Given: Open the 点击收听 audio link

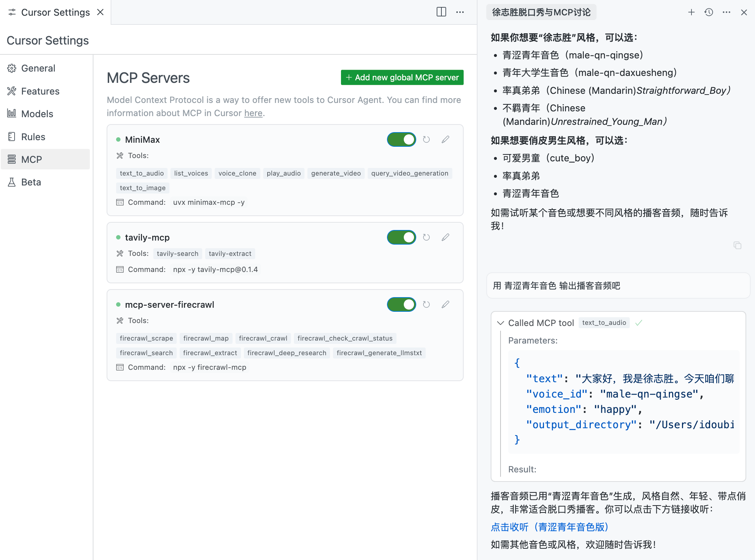Looking at the screenshot, I should (549, 527).
